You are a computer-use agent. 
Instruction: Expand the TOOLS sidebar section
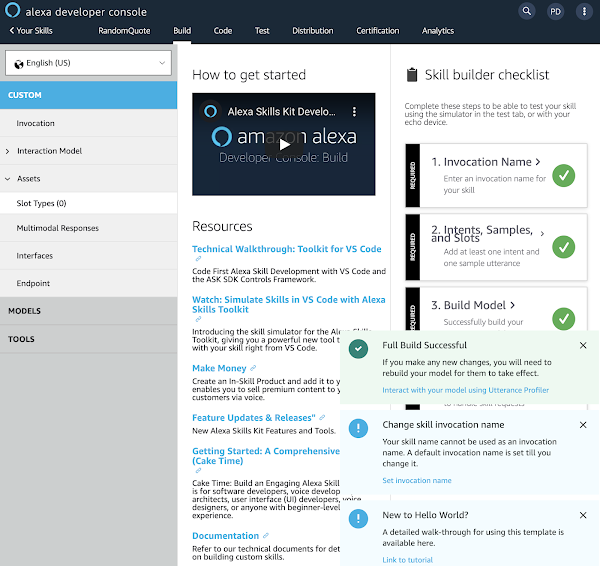(88, 339)
